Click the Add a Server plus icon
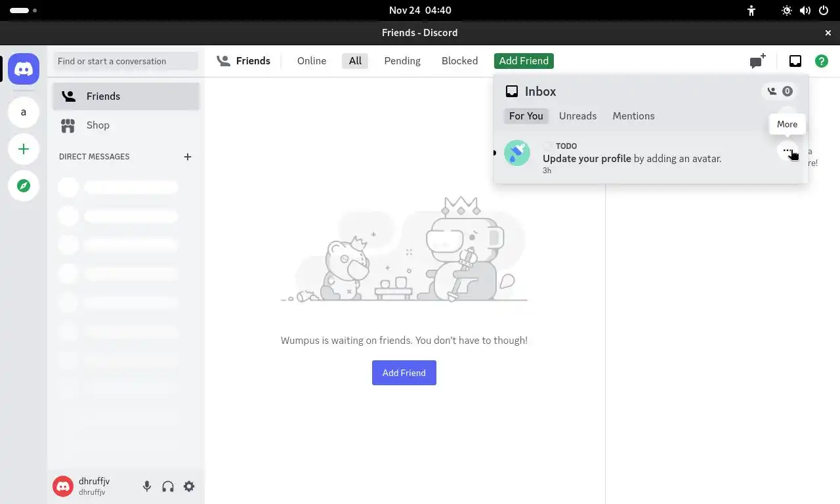The height and width of the screenshot is (504, 840). (x=24, y=149)
